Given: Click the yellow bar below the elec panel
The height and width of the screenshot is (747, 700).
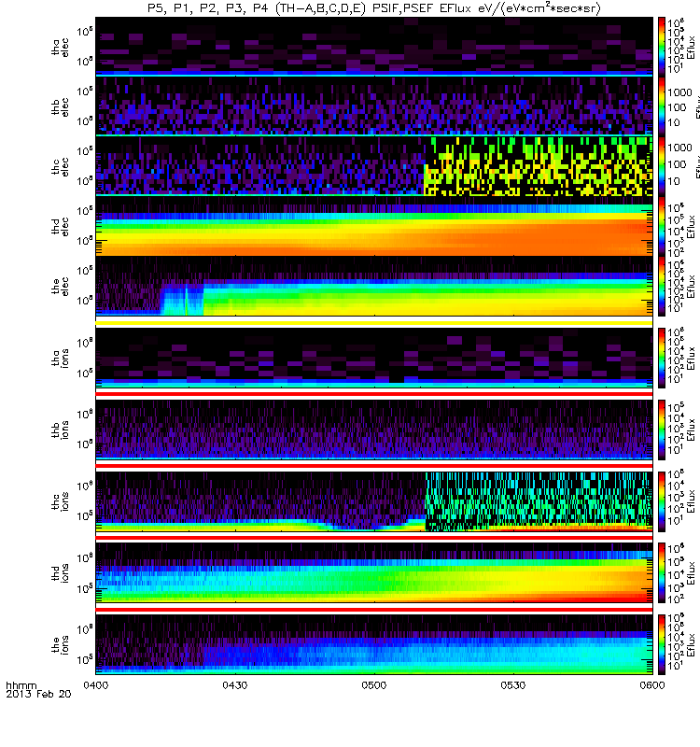Looking at the screenshot, I should click(x=374, y=323).
